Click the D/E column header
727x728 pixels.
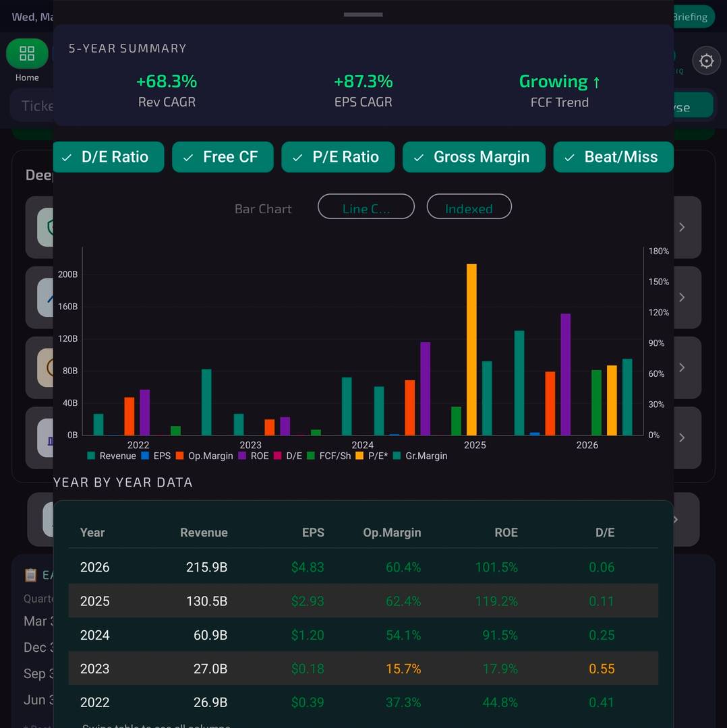(x=605, y=533)
